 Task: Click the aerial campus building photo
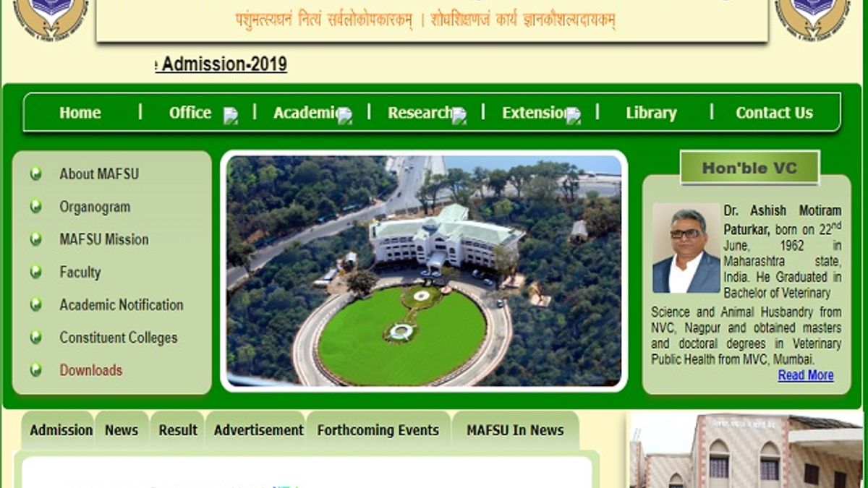(x=424, y=270)
